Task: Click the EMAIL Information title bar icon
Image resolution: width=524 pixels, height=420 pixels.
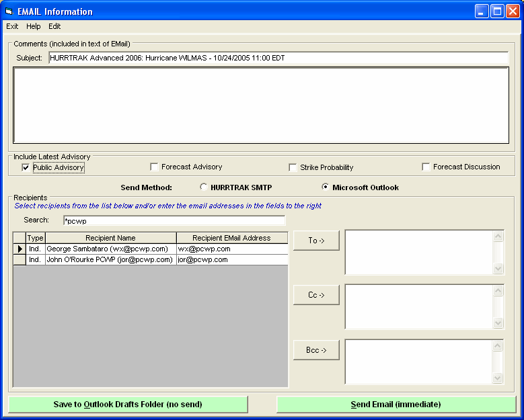Action: pos(9,11)
